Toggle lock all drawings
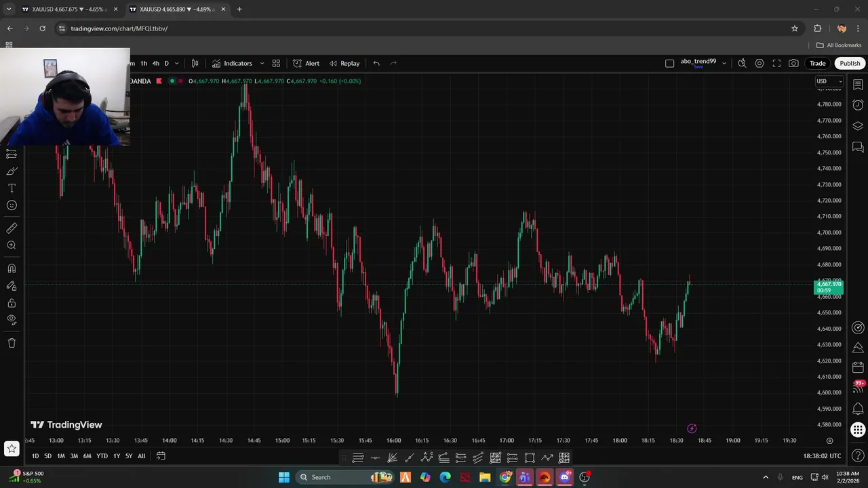868x488 pixels. point(12,303)
